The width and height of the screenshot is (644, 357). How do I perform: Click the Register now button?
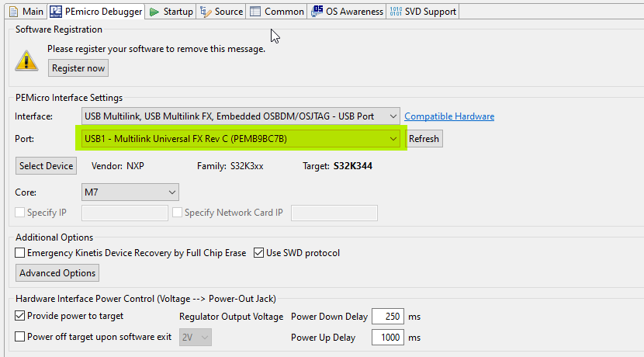point(78,68)
